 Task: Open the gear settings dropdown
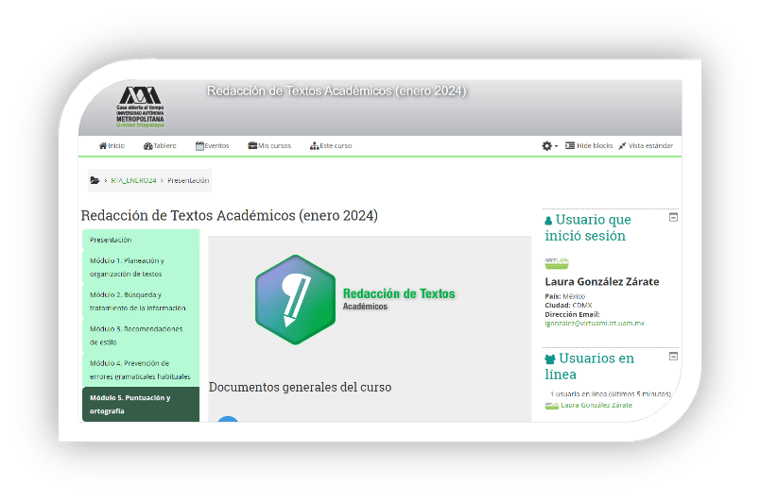tap(549, 146)
